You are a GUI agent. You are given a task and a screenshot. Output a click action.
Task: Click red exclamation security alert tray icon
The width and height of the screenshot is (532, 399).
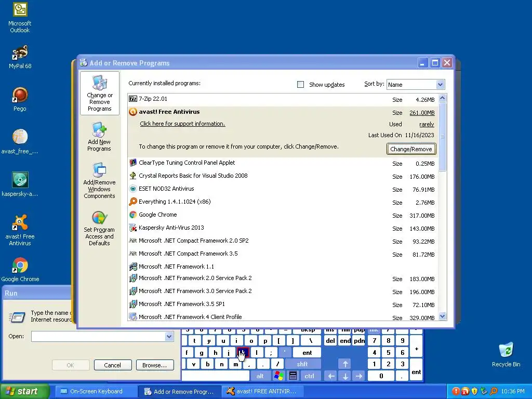click(x=456, y=392)
